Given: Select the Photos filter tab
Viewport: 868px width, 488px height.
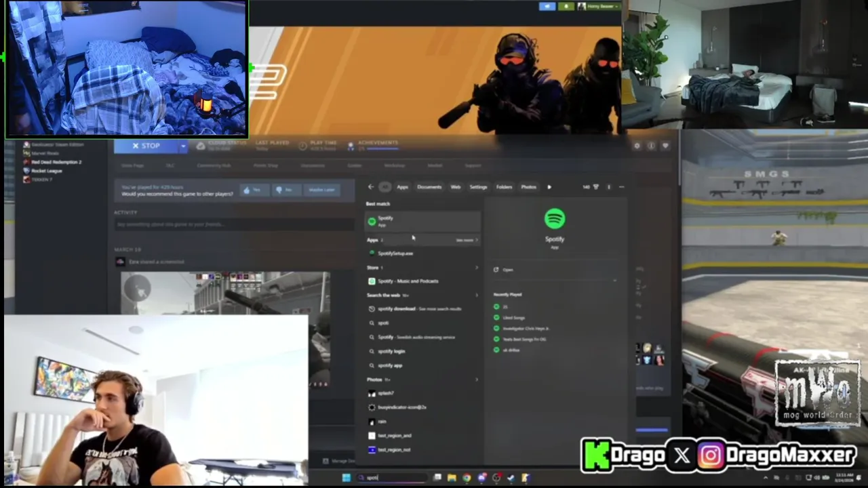Looking at the screenshot, I should [x=528, y=187].
